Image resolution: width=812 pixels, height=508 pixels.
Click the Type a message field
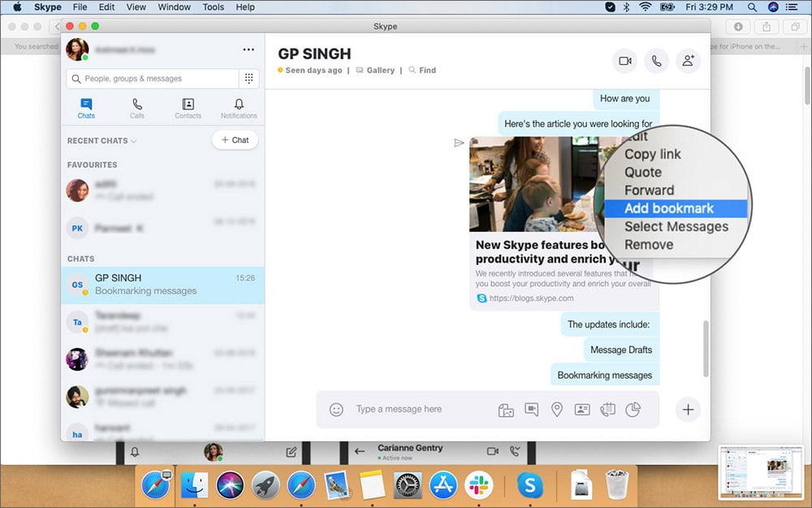(x=414, y=410)
